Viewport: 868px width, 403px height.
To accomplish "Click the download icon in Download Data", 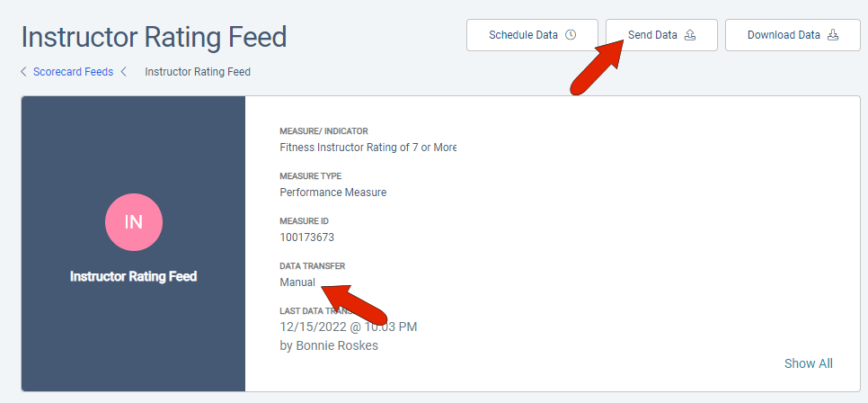I will 833,35.
